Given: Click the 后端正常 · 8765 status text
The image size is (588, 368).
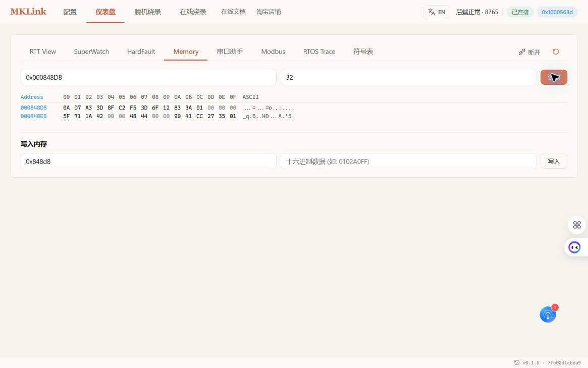Looking at the screenshot, I should click(x=477, y=12).
